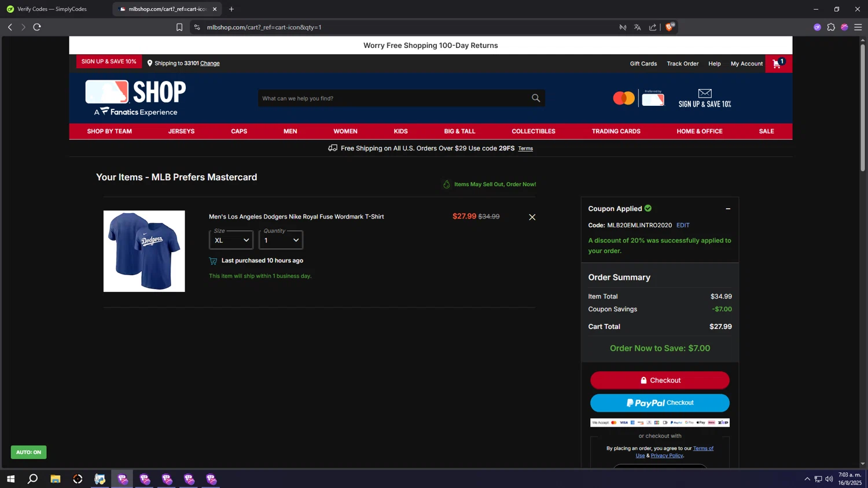Open BIG & TALL menu
Screen dimensions: 868x488
(459, 131)
